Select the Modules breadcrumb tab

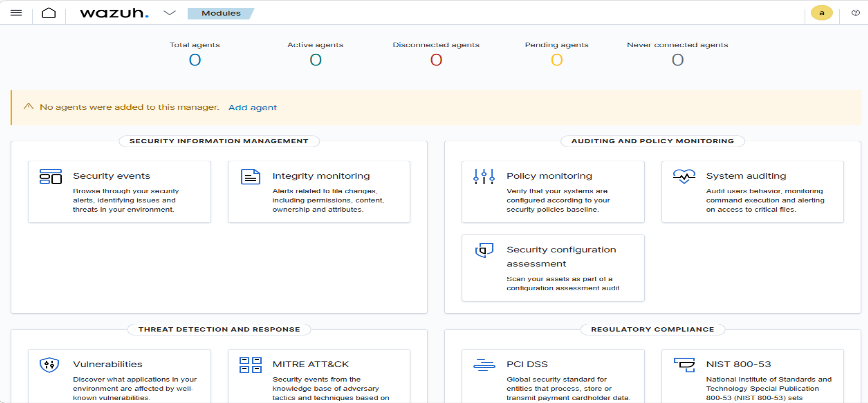point(221,13)
